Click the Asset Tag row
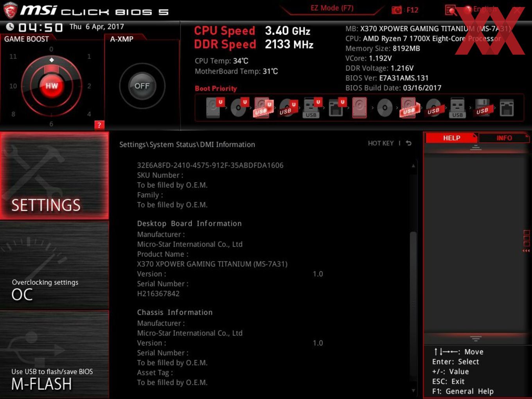532x399 pixels. (x=155, y=372)
